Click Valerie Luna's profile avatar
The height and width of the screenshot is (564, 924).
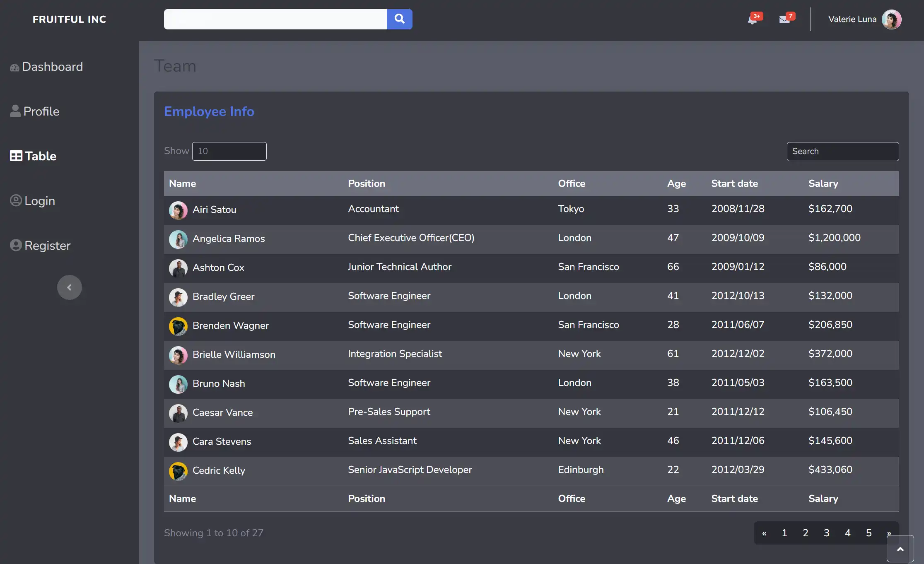(891, 19)
